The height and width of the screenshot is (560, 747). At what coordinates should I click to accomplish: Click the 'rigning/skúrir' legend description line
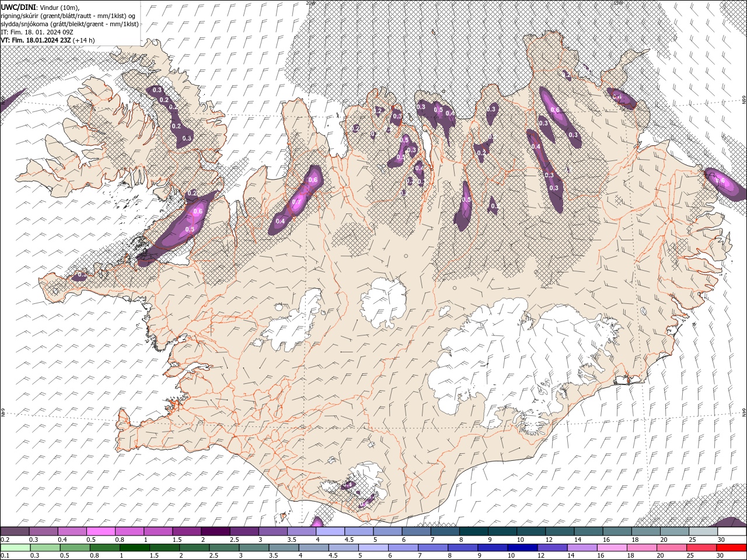(68, 15)
